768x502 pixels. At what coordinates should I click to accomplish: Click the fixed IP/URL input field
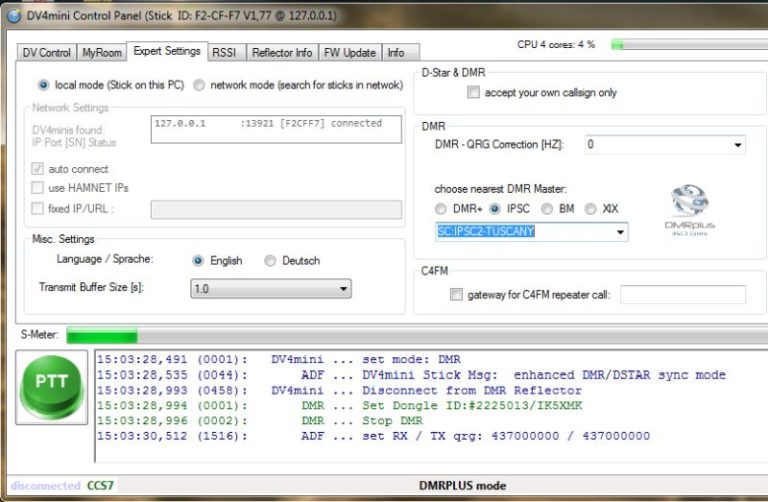[x=276, y=210]
